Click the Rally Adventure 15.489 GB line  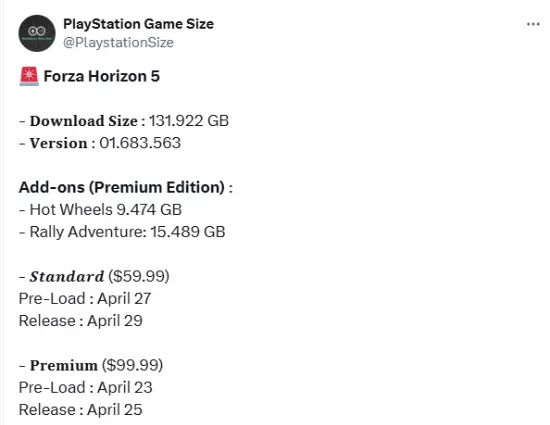[122, 232]
